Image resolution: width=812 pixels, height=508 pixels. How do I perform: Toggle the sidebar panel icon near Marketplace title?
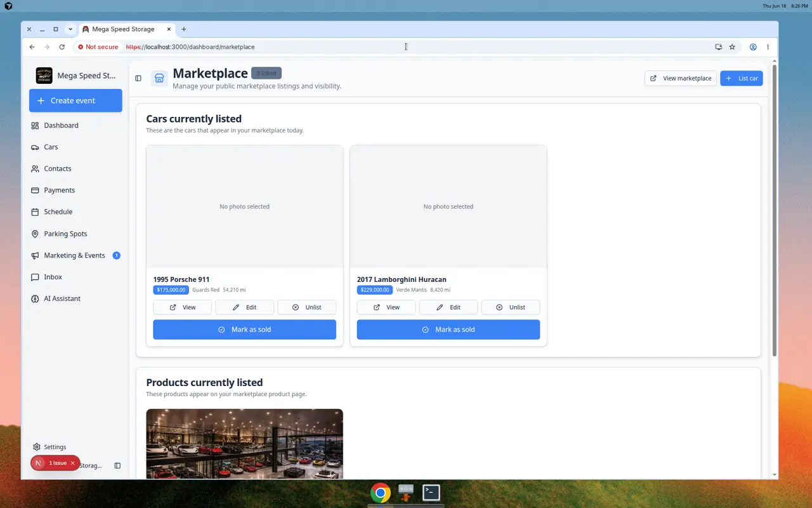138,78
